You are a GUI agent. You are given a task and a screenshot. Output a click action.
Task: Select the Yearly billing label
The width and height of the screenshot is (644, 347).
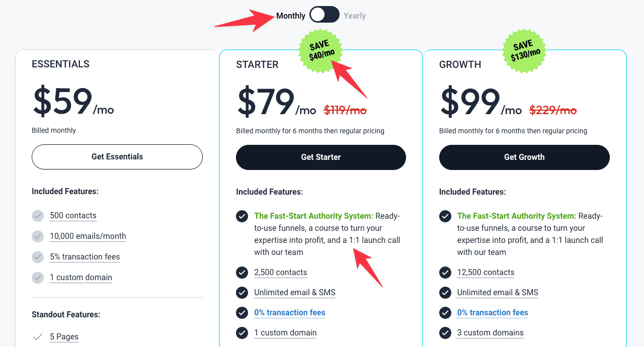tap(355, 16)
